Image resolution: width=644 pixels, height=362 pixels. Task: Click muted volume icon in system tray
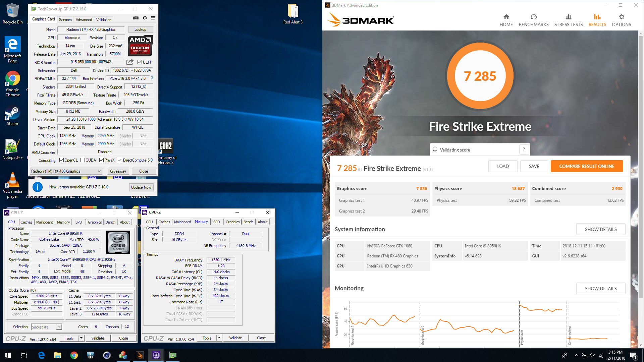[592, 355]
